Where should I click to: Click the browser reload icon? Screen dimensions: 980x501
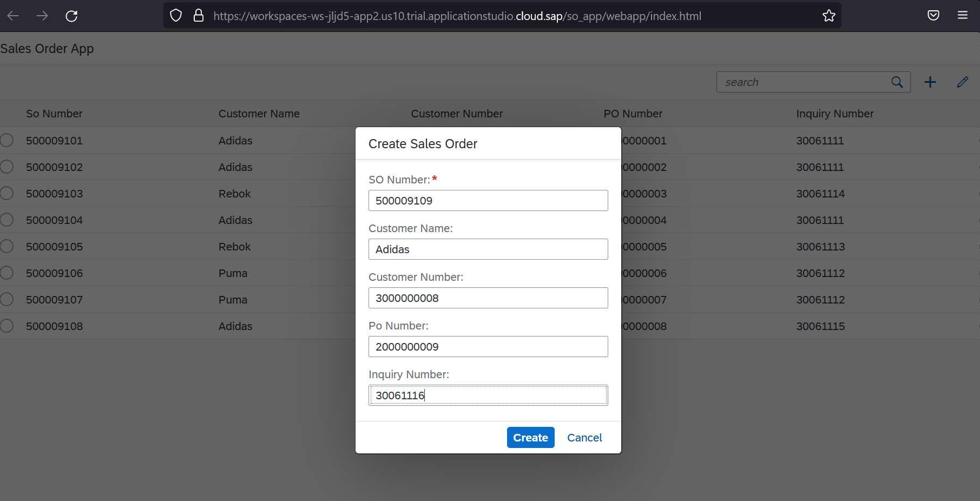(x=71, y=16)
